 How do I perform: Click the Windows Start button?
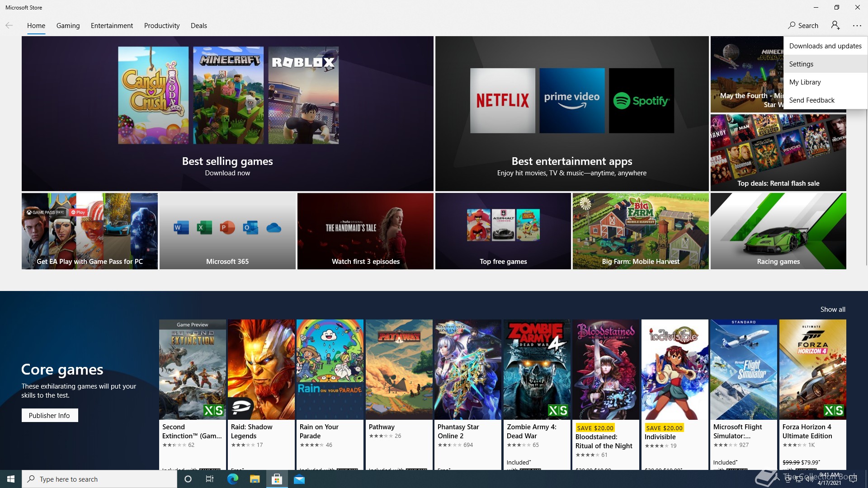click(11, 479)
